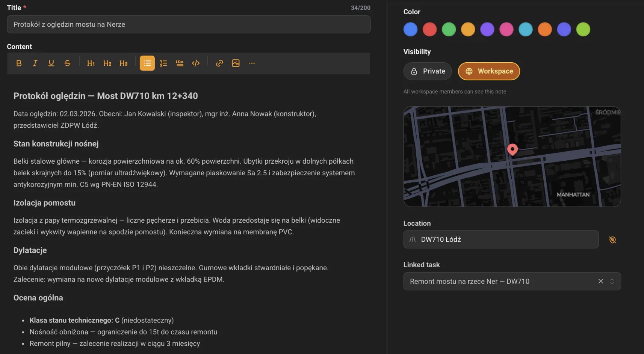Click bullet 'Nośność obniżona' line

pos(123,332)
